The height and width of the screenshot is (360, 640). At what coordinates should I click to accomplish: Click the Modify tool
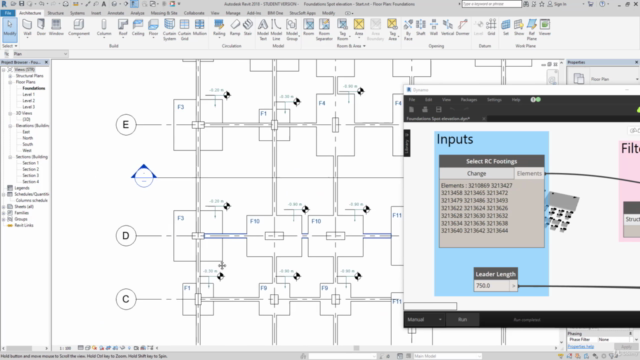pos(10,29)
